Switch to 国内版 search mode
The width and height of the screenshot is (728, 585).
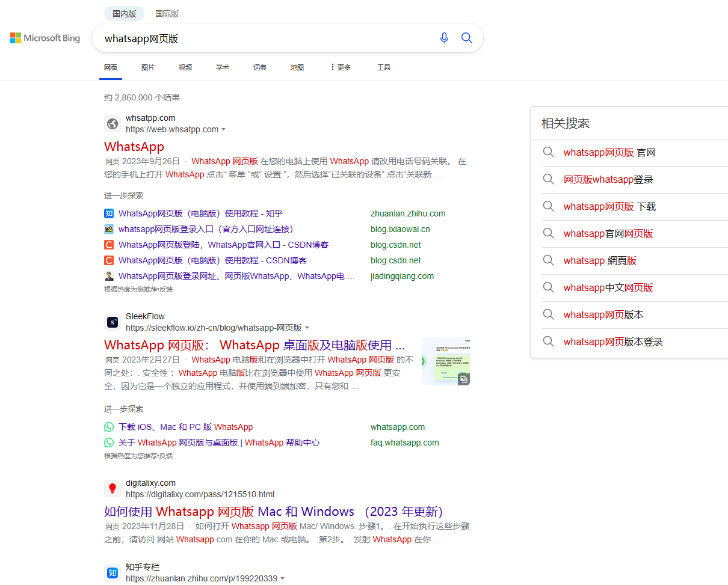click(x=125, y=14)
